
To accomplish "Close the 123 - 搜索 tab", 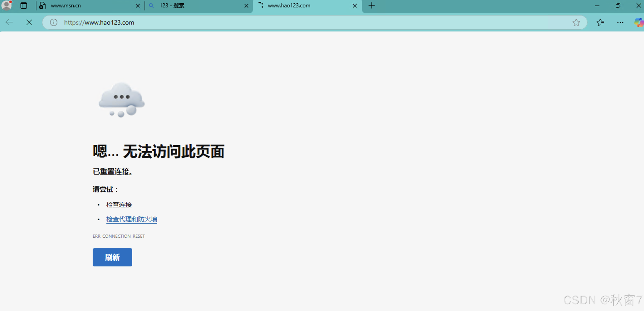I will 246,6.
